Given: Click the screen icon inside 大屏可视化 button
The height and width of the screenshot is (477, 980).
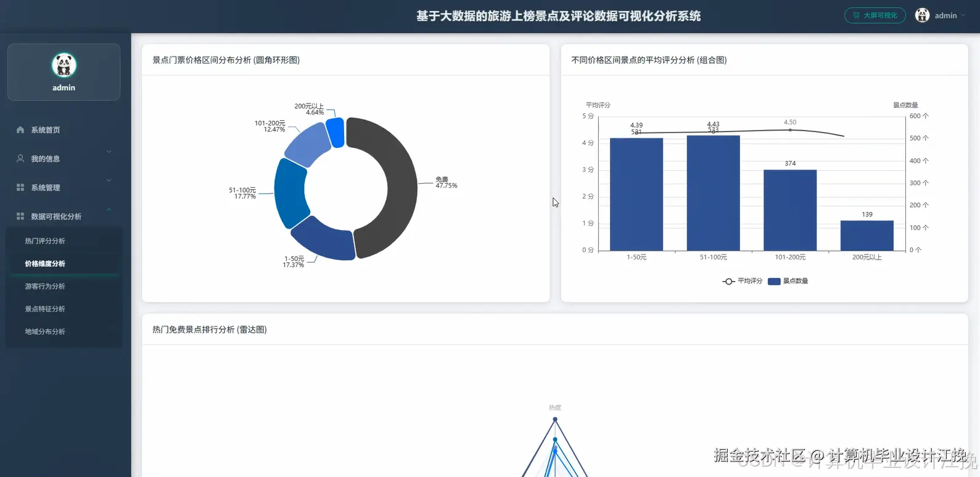Looking at the screenshot, I should coord(856,15).
